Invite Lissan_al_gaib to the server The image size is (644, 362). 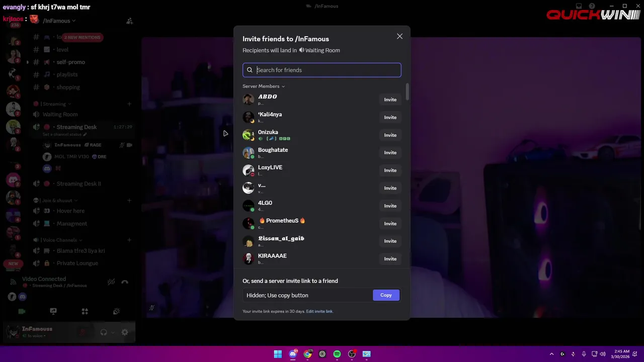[390, 241]
